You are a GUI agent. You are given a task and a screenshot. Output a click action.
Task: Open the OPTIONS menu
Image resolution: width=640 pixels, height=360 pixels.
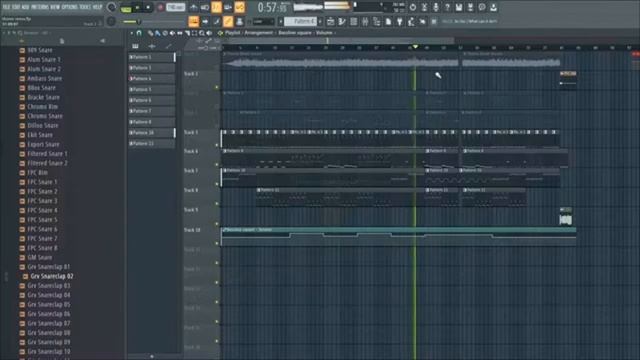70,7
